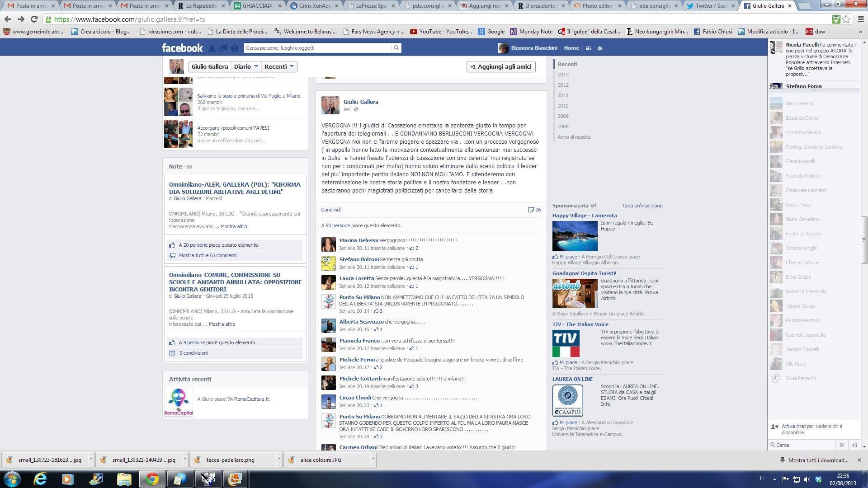Viewport: 868px width, 488px height.
Task: Click Aggiungi agli amici button
Action: click(x=501, y=66)
